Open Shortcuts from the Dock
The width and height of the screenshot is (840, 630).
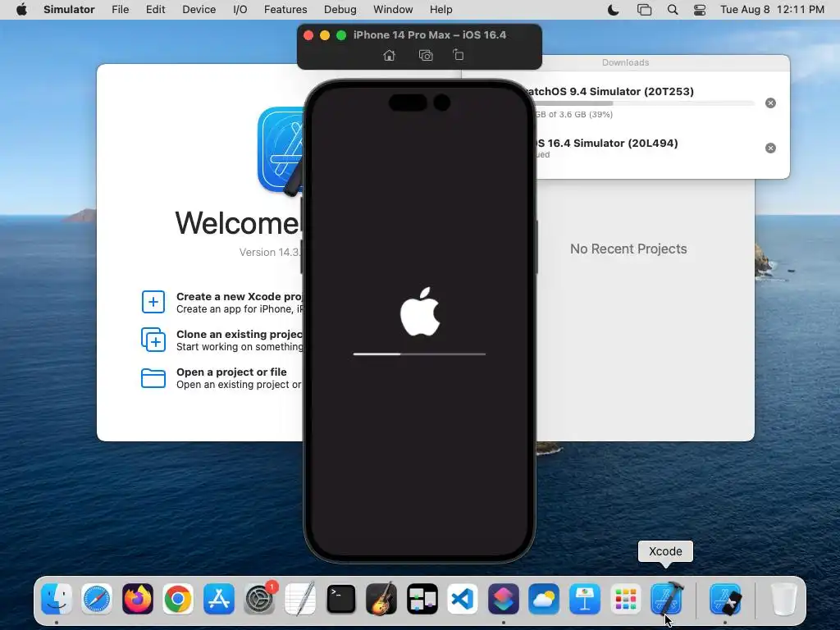(x=504, y=599)
